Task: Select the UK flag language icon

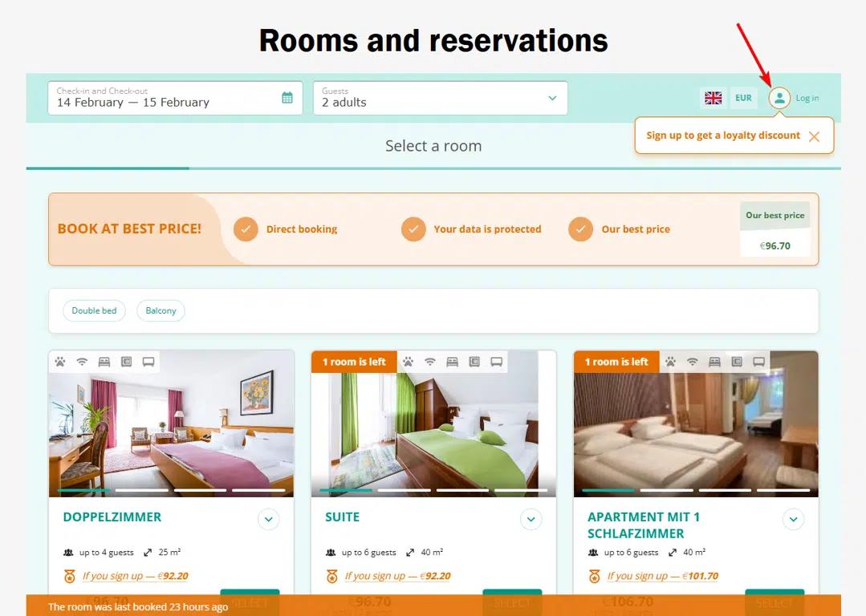Action: pos(713,98)
